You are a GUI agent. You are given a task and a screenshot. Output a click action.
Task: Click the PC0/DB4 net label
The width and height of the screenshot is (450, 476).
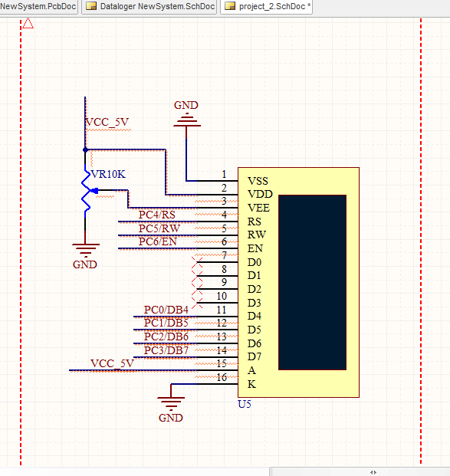click(x=166, y=310)
